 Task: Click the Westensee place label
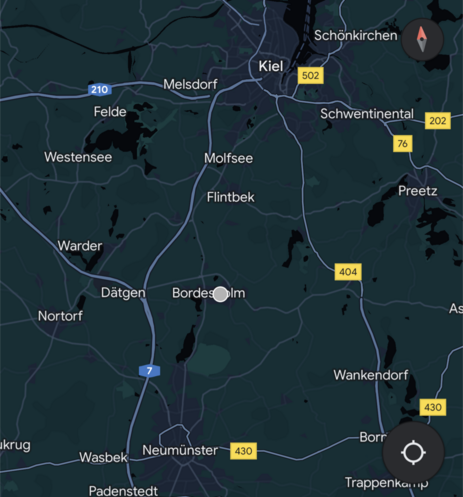click(x=78, y=157)
